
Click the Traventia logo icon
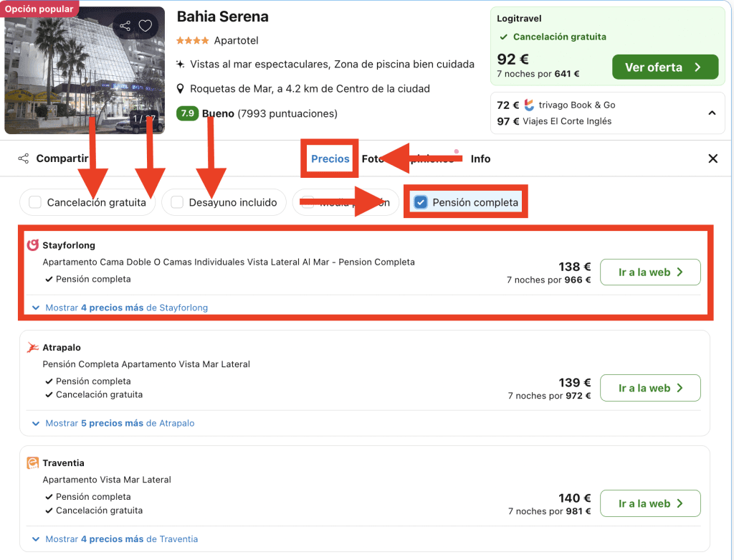click(32, 463)
